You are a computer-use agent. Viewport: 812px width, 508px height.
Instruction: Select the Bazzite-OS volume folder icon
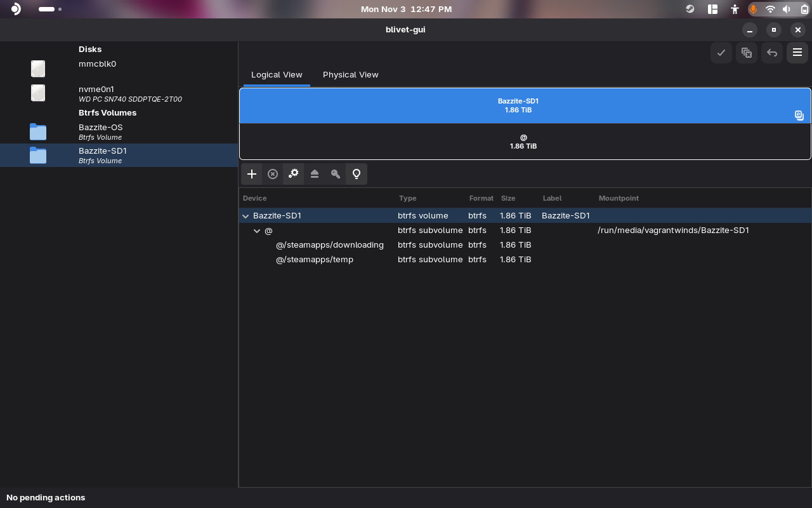[38, 131]
